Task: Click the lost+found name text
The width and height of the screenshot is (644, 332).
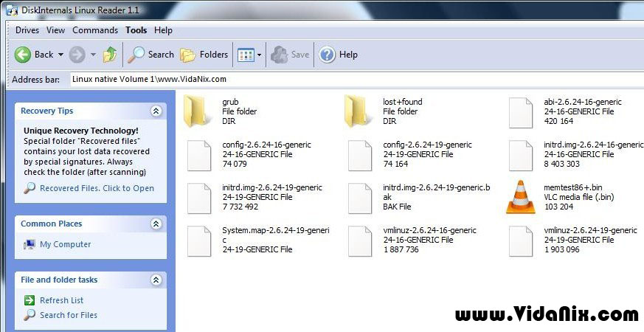Action: (x=403, y=102)
